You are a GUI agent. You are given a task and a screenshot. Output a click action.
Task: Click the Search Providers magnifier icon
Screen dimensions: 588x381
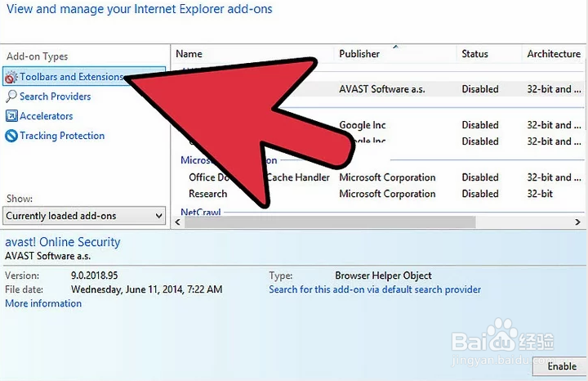click(x=11, y=96)
